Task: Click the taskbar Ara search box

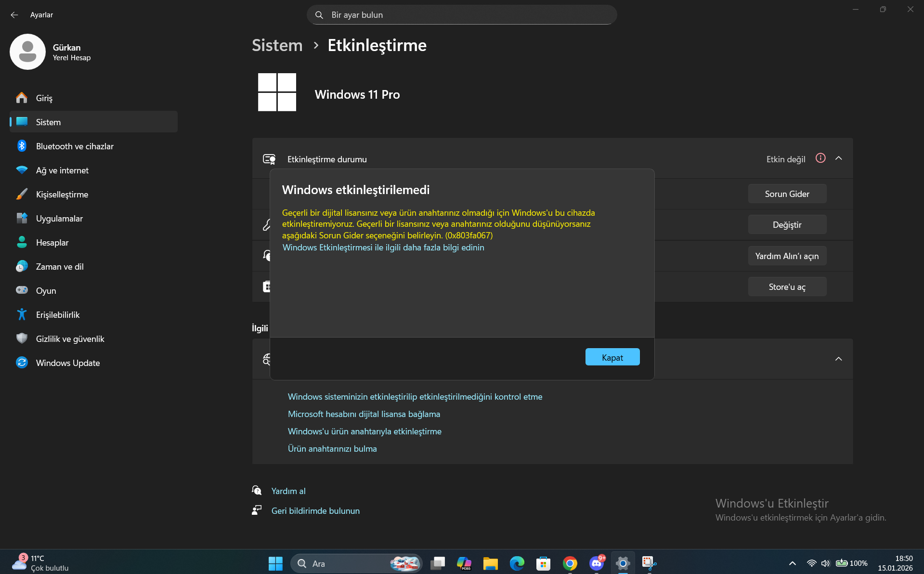Action: 356,563
